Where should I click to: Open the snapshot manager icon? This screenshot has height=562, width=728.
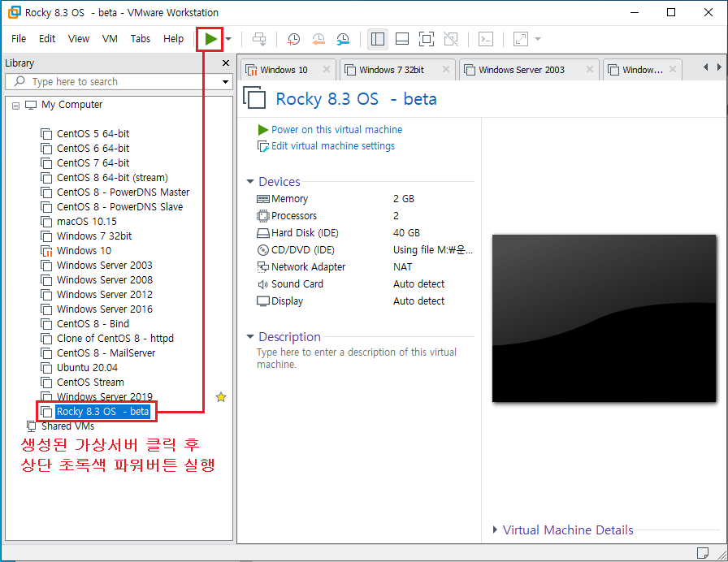pyautogui.click(x=343, y=39)
